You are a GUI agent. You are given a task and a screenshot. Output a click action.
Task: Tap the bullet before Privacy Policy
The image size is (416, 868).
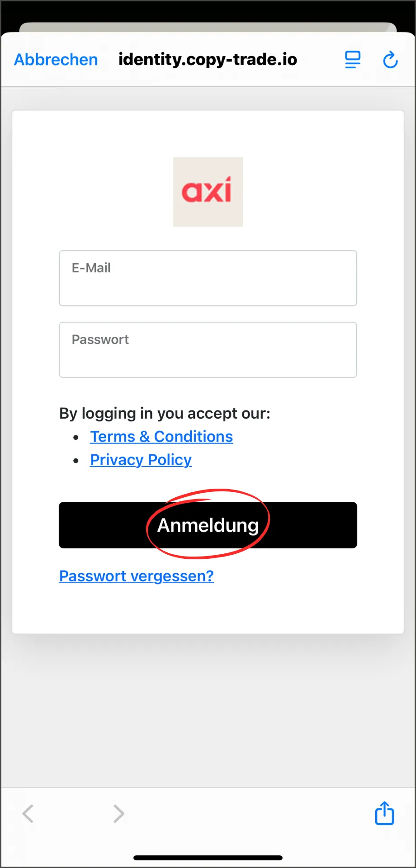pos(76,461)
